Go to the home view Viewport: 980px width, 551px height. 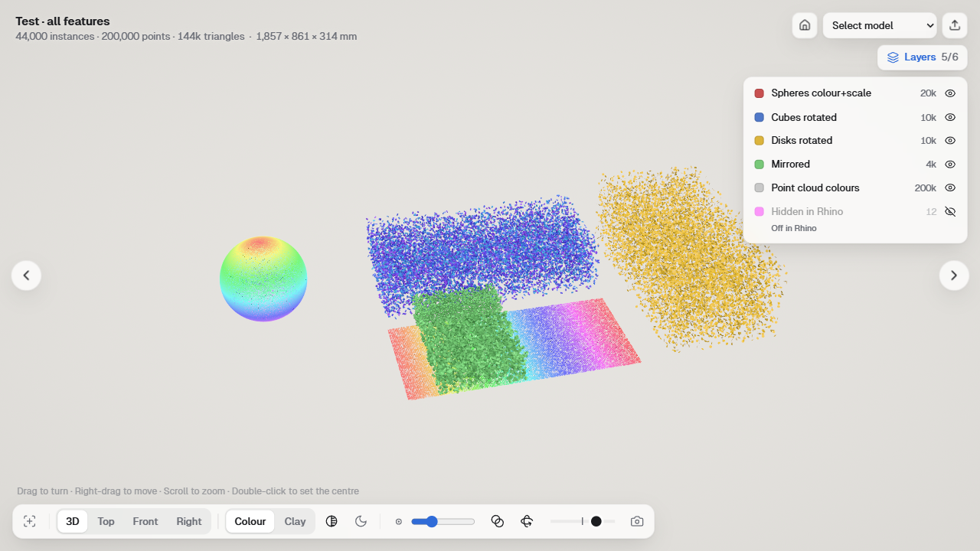[x=805, y=25]
